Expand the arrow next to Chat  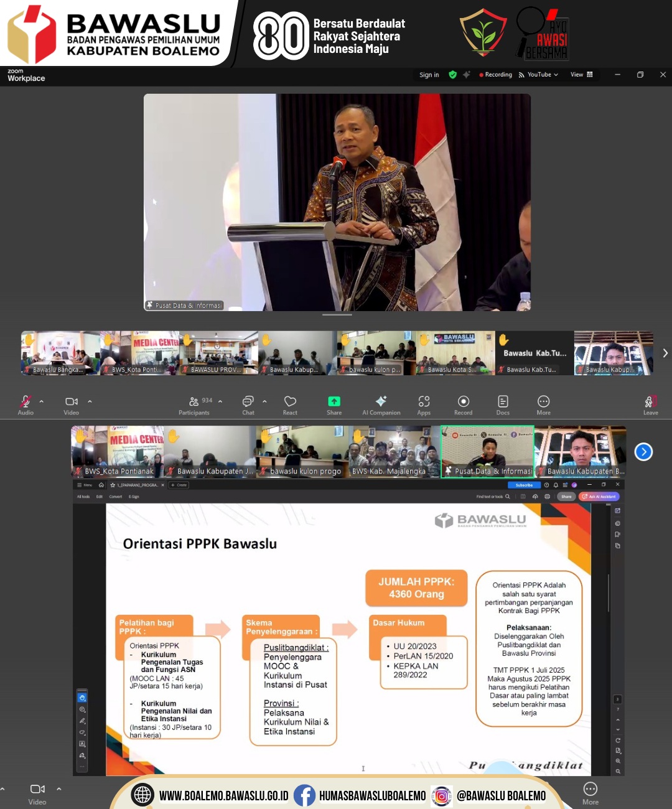[264, 401]
